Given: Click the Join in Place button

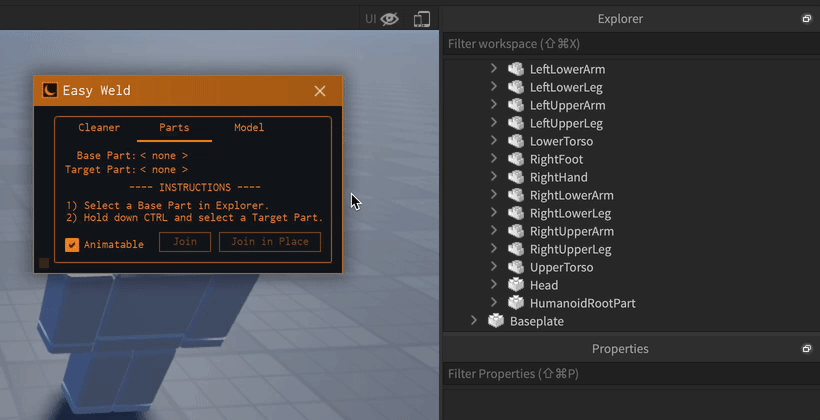Looking at the screenshot, I should click(x=270, y=242).
